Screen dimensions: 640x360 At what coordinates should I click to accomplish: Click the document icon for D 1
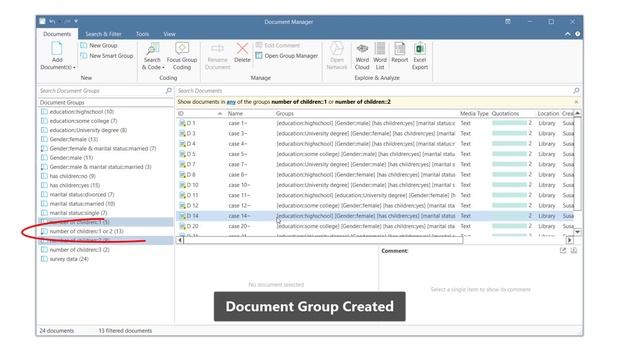tap(182, 123)
